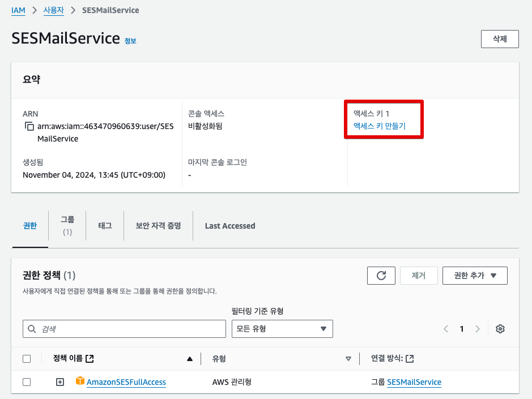Open the SESMailService group link

pyautogui.click(x=414, y=382)
